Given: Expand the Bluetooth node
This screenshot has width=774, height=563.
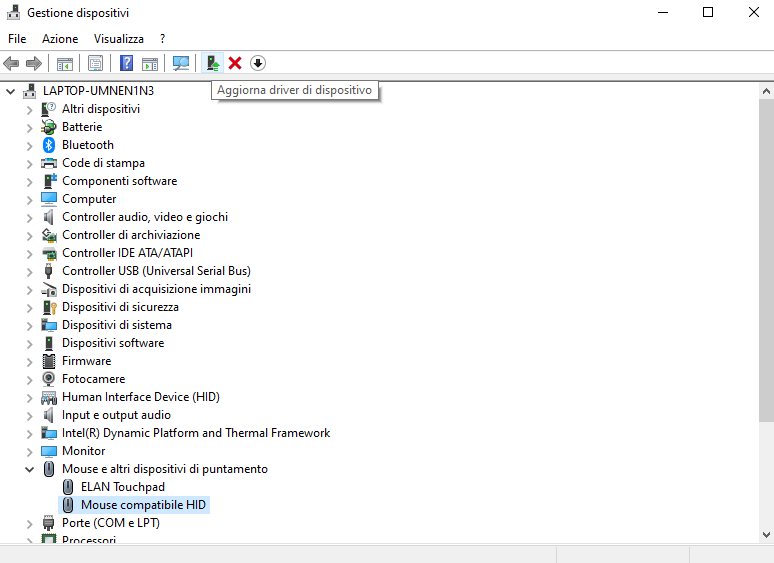Looking at the screenshot, I should click(29, 146).
